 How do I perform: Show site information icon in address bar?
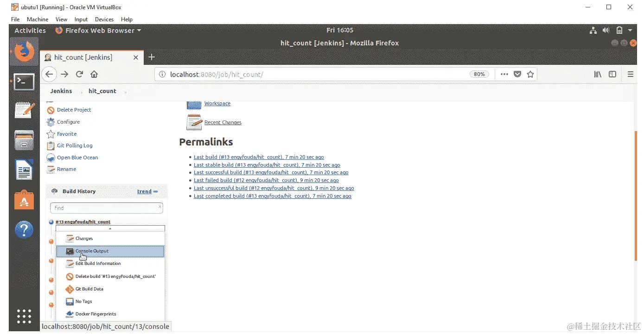point(162,74)
